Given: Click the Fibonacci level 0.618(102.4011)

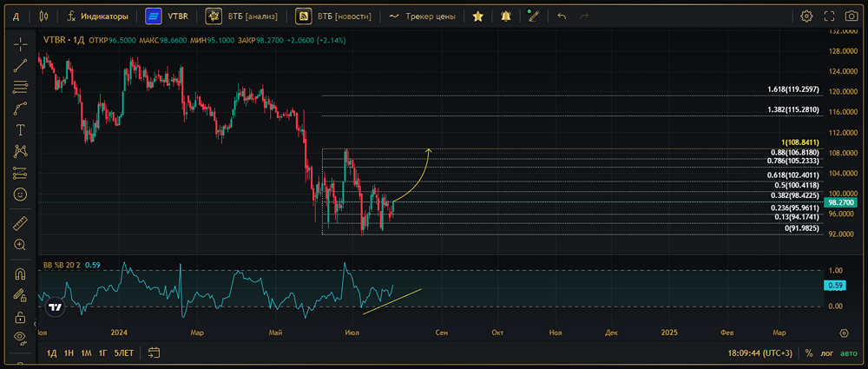Looking at the screenshot, I should coord(793,175).
